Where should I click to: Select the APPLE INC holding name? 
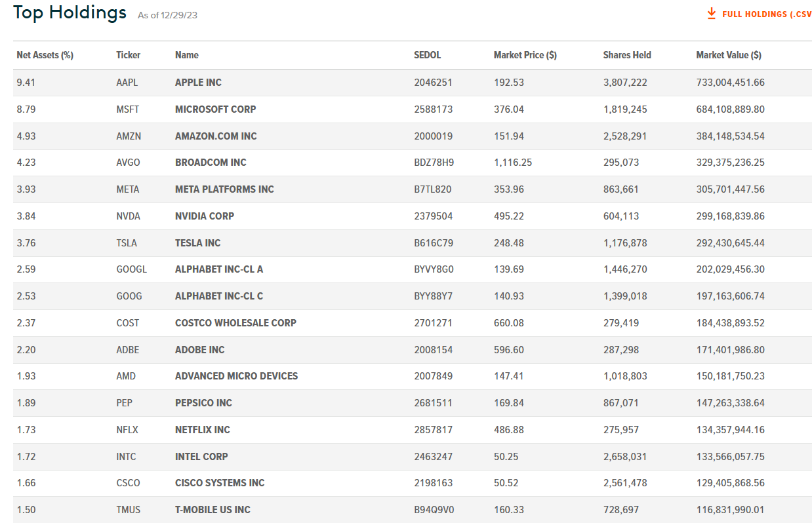pos(198,83)
